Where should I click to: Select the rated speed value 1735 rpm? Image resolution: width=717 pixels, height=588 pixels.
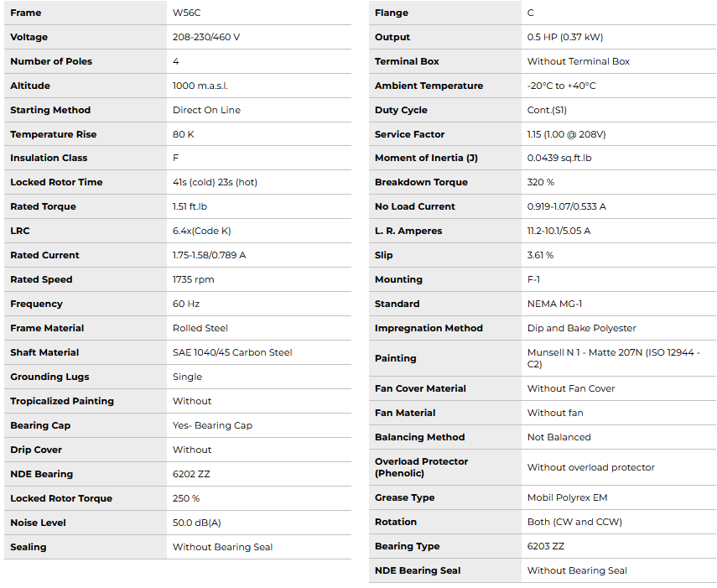pos(193,279)
